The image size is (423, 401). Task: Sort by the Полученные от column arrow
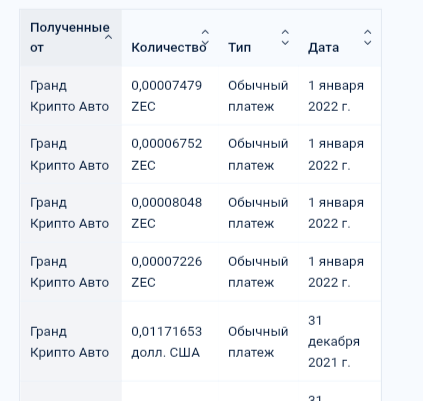(108, 37)
